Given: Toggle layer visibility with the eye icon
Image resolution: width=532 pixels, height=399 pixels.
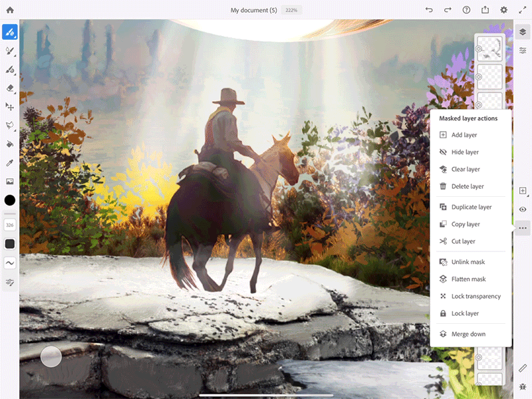Looking at the screenshot, I should pyautogui.click(x=523, y=209).
